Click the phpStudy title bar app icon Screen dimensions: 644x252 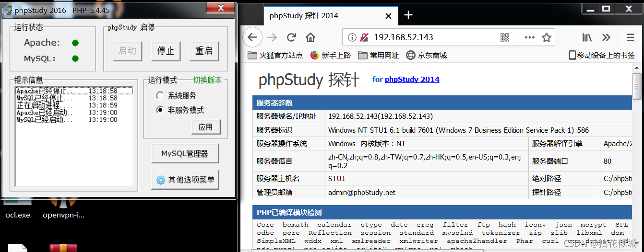pyautogui.click(x=6, y=10)
